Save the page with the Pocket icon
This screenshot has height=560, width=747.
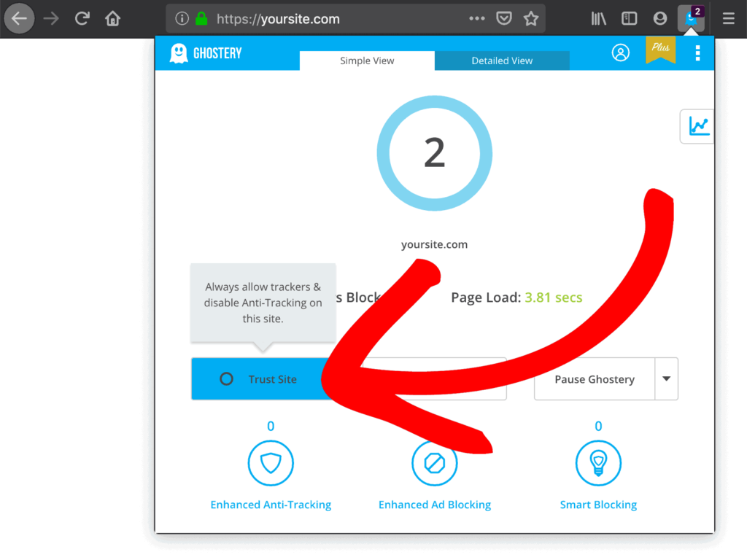(x=503, y=18)
